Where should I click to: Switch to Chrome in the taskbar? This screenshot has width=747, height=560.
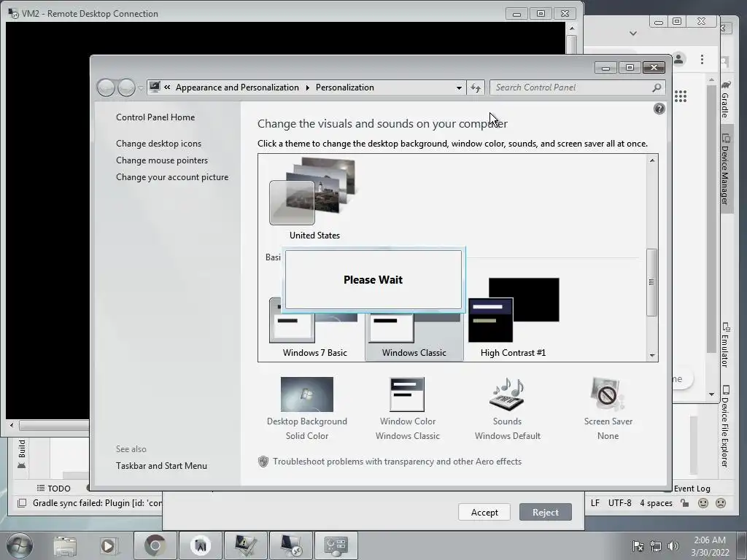[155, 545]
